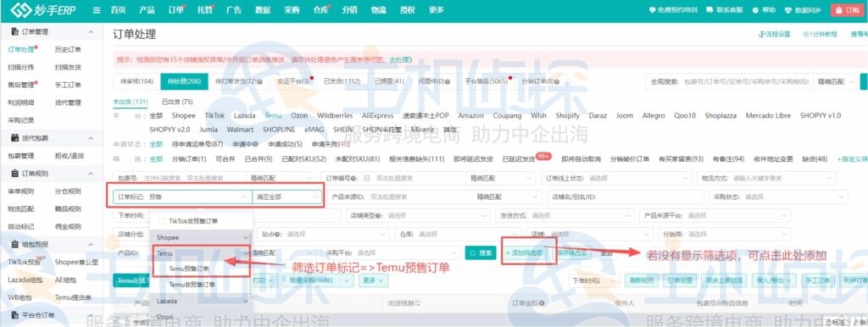Open 售后管理 in the sidebar

coord(21,86)
